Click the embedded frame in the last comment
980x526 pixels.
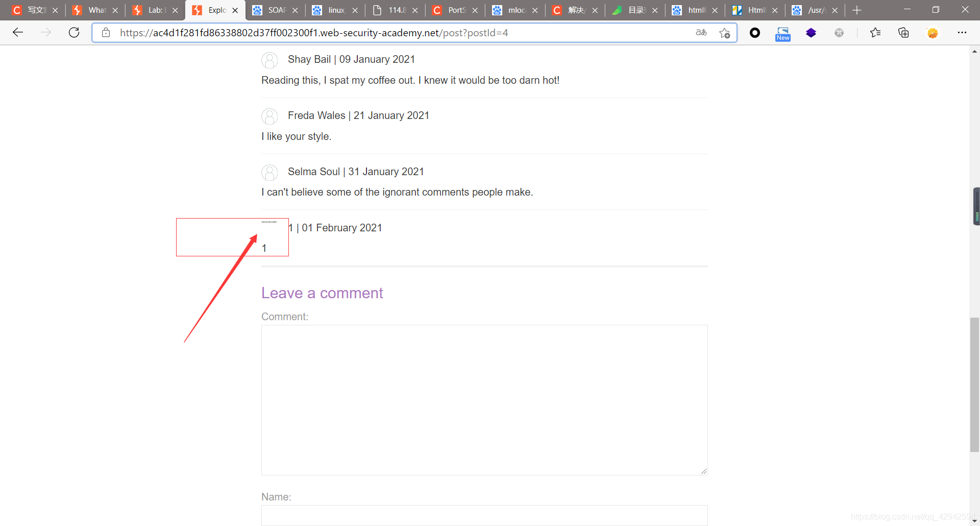(x=232, y=237)
